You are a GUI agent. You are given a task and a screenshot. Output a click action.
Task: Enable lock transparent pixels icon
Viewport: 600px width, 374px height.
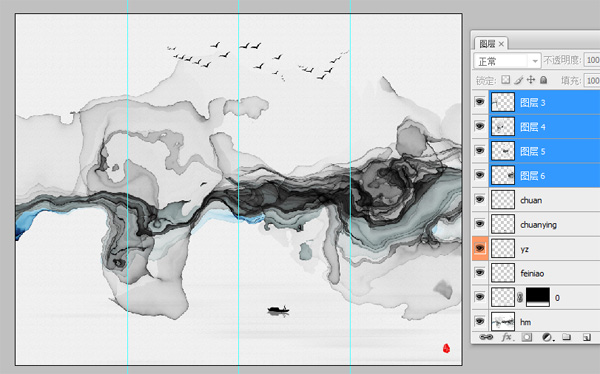pyautogui.click(x=506, y=80)
